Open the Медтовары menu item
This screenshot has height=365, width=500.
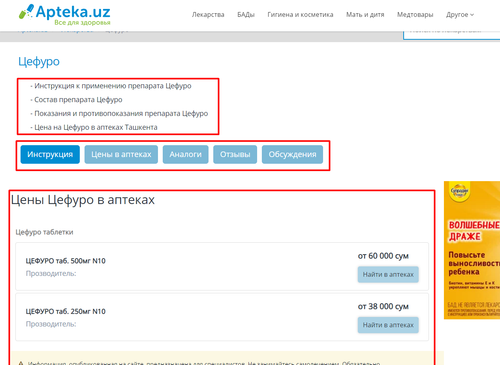coord(415,15)
